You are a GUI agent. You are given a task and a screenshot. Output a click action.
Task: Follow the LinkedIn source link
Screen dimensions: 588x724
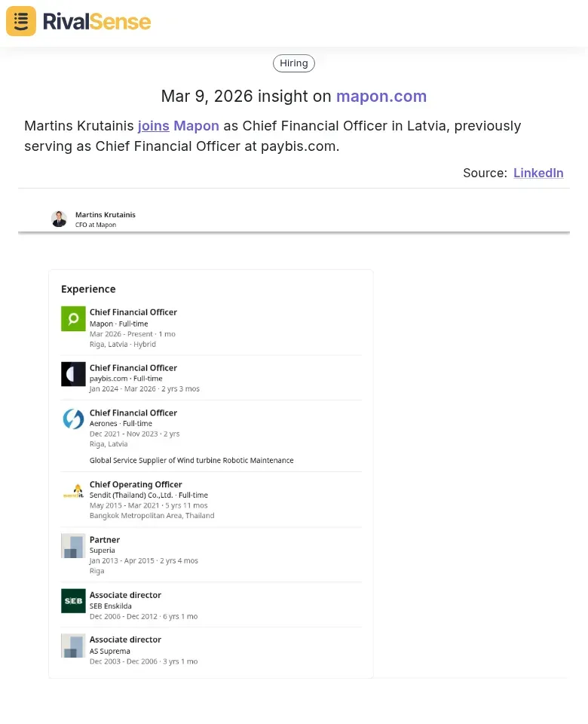pyautogui.click(x=538, y=173)
